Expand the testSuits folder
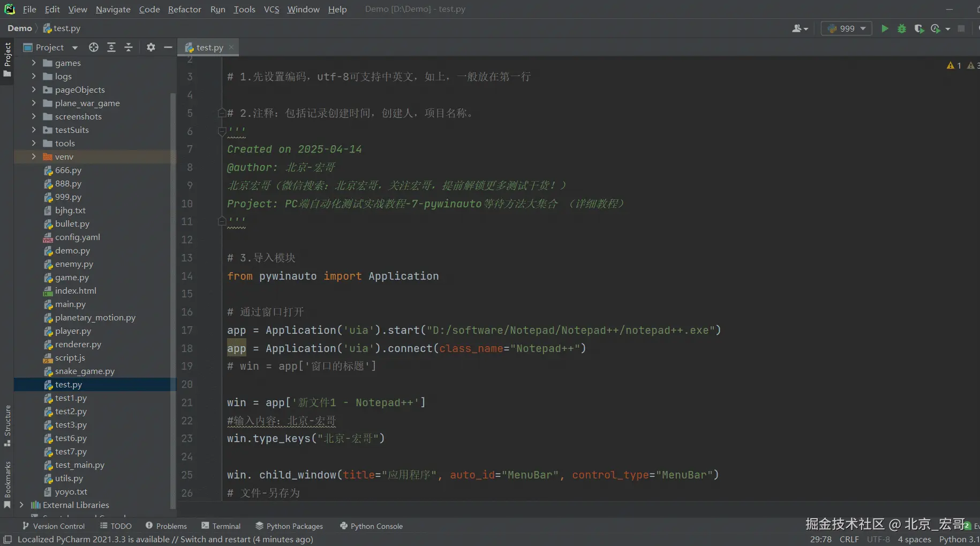 click(x=34, y=130)
